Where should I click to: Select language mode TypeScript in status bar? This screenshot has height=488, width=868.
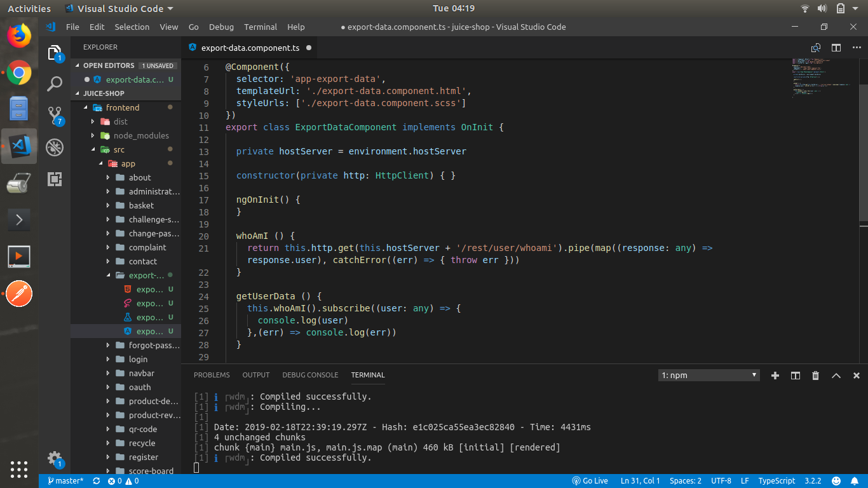(x=776, y=481)
